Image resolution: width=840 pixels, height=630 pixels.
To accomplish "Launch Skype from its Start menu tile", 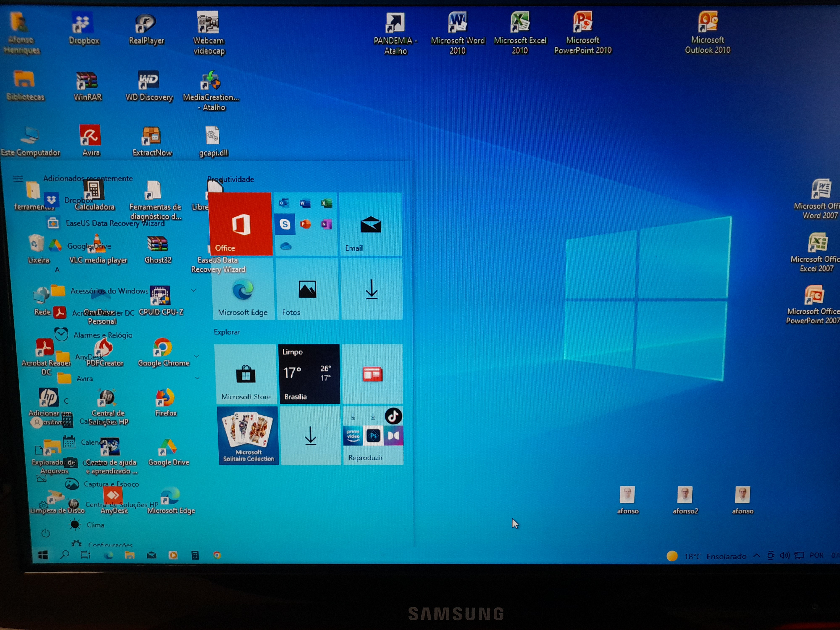I will [285, 224].
